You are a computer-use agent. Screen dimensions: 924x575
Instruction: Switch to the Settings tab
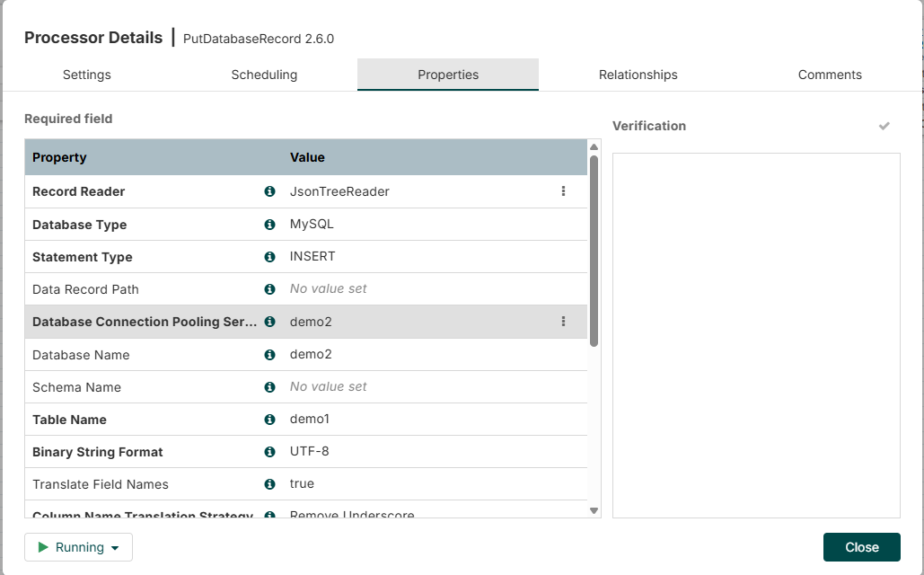(87, 75)
